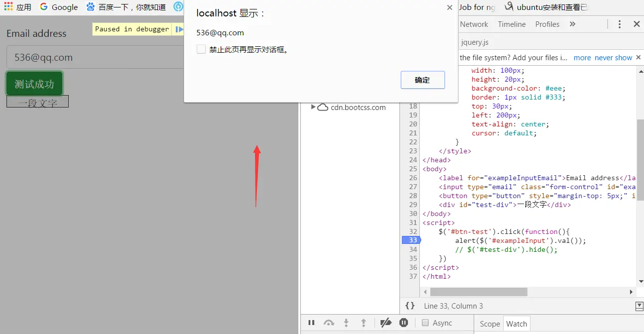The height and width of the screenshot is (334, 644).
Task: Switch to the Profiles tab in DevTools
Action: click(x=547, y=24)
